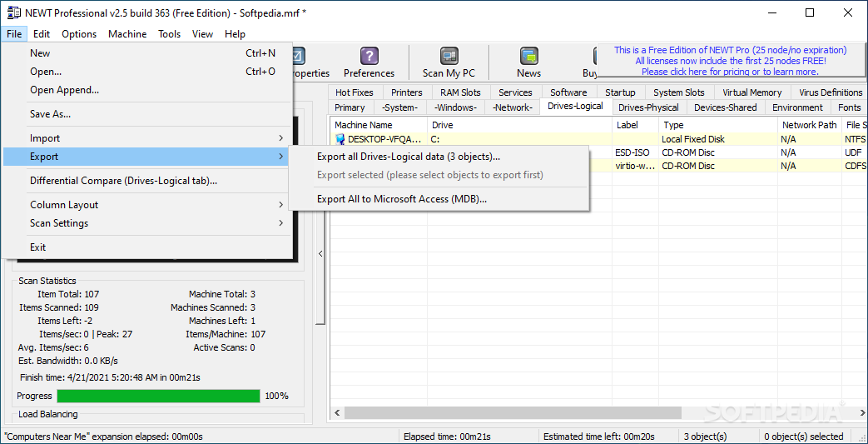
Task: Switch to the Printers tab
Action: click(x=407, y=92)
